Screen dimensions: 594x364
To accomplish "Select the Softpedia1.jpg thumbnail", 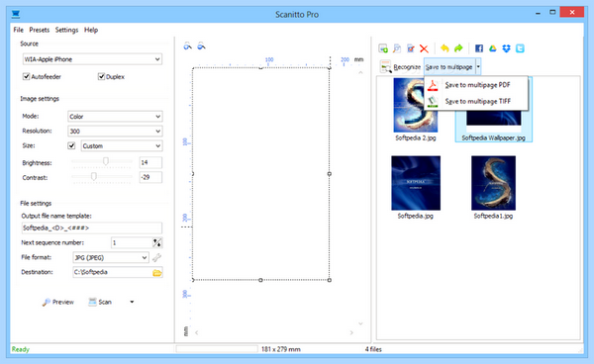I will (x=493, y=183).
